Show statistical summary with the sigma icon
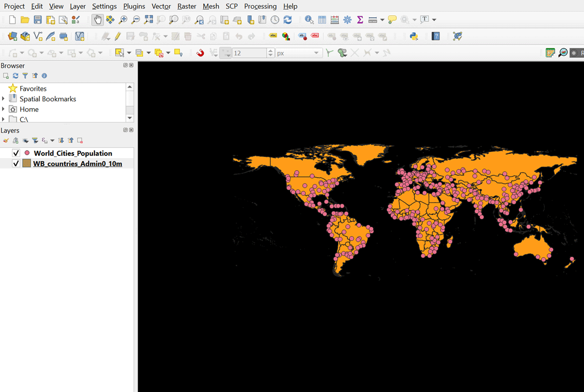584x392 pixels. coord(360,20)
